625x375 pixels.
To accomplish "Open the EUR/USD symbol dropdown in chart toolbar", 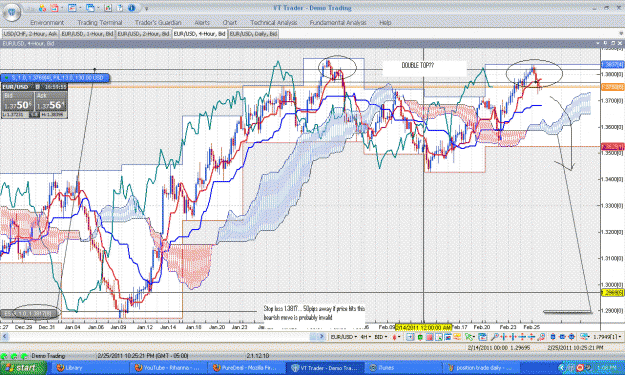I will (x=344, y=337).
